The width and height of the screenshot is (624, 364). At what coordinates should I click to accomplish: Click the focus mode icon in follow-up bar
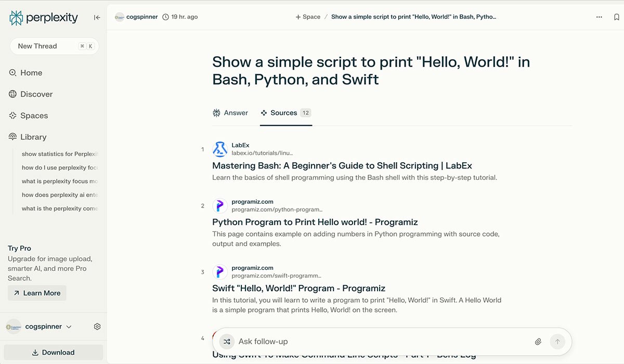point(227,342)
